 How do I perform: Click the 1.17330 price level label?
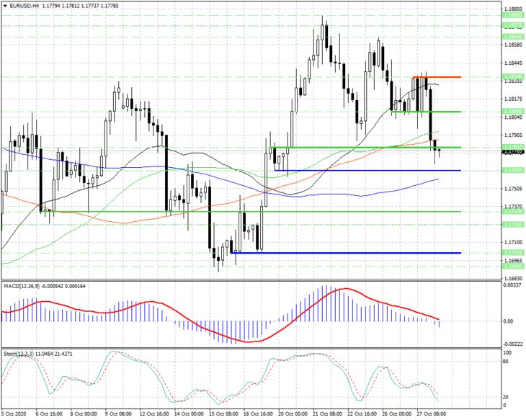click(x=514, y=212)
